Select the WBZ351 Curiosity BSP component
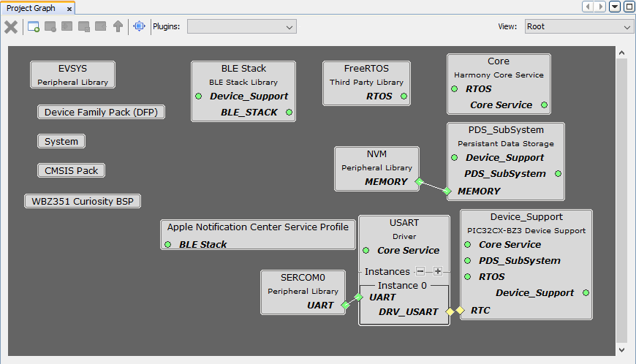 pyautogui.click(x=83, y=201)
